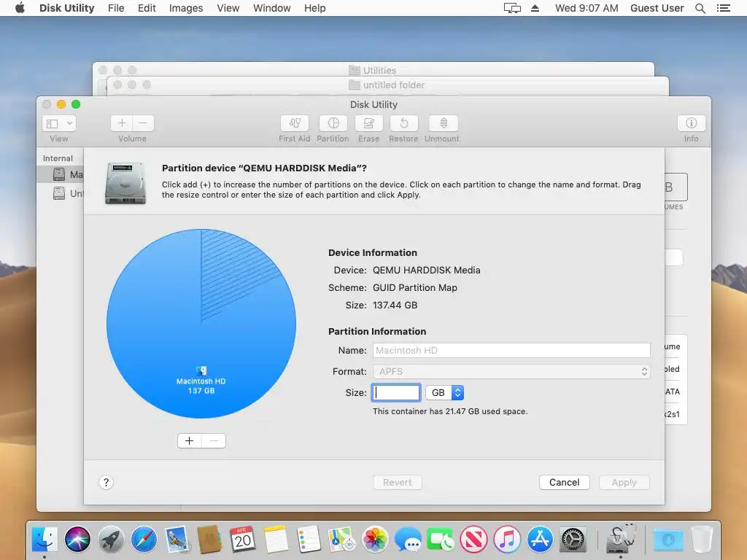The height and width of the screenshot is (560, 747).
Task: Open Photos from the Dock
Action: (x=375, y=540)
